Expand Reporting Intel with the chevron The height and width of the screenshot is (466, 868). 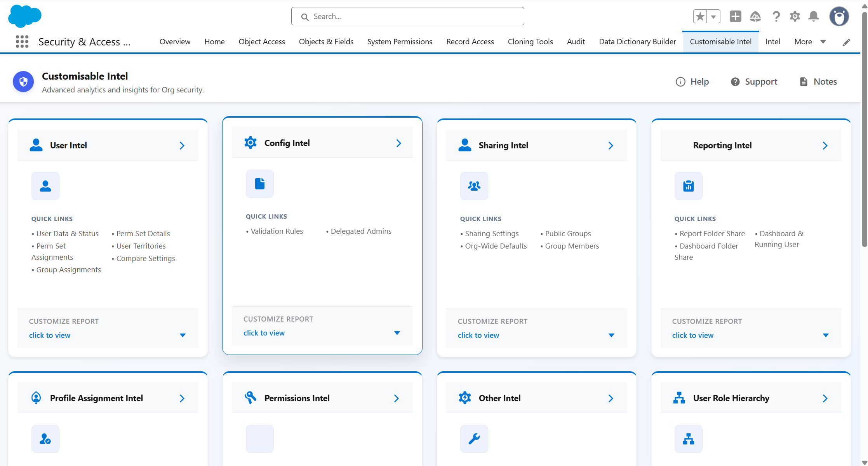tap(825, 146)
